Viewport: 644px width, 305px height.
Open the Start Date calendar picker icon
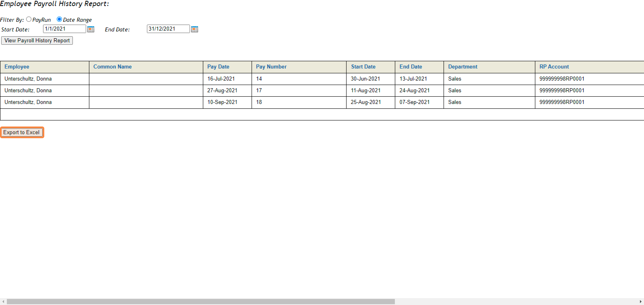point(91,29)
